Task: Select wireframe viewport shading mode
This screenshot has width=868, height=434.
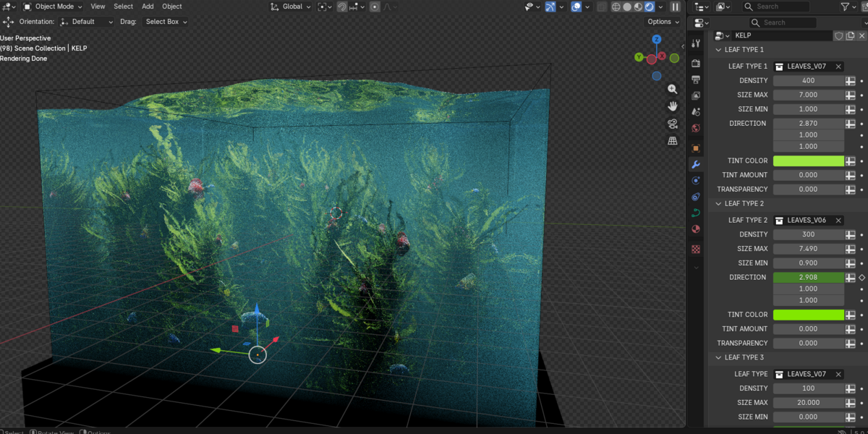Action: pyautogui.click(x=616, y=7)
